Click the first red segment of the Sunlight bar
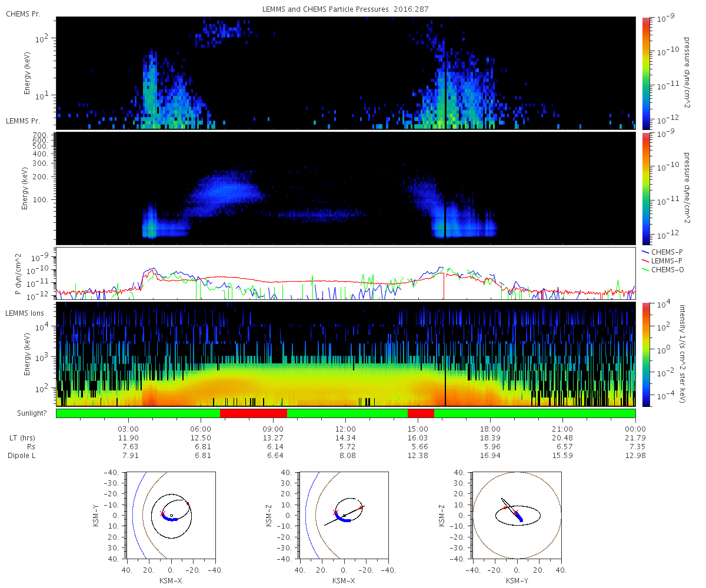The image size is (706, 588). pos(253,413)
